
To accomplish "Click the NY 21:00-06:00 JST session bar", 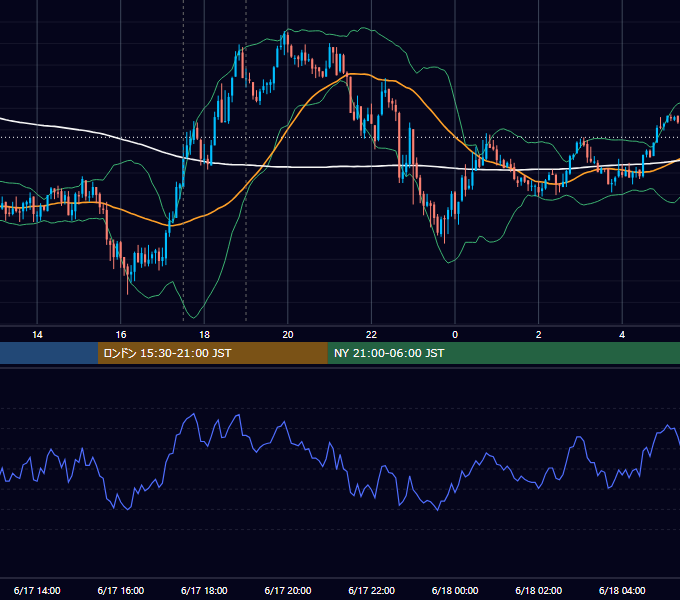I will point(503,353).
